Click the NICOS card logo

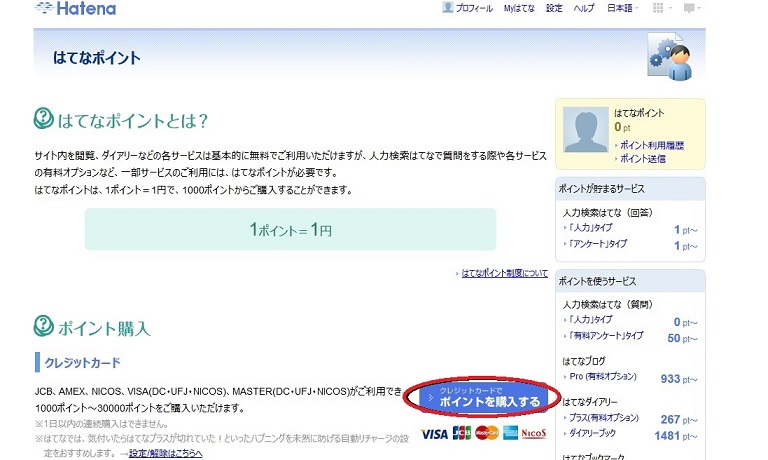point(533,434)
